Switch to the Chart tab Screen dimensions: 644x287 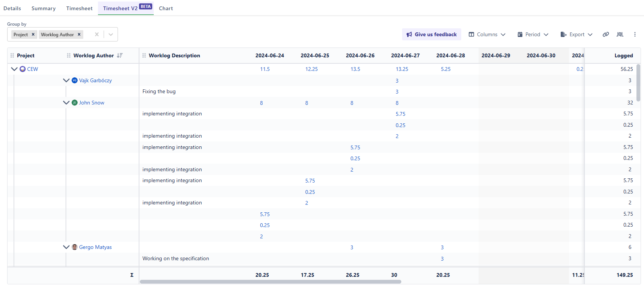pyautogui.click(x=166, y=8)
